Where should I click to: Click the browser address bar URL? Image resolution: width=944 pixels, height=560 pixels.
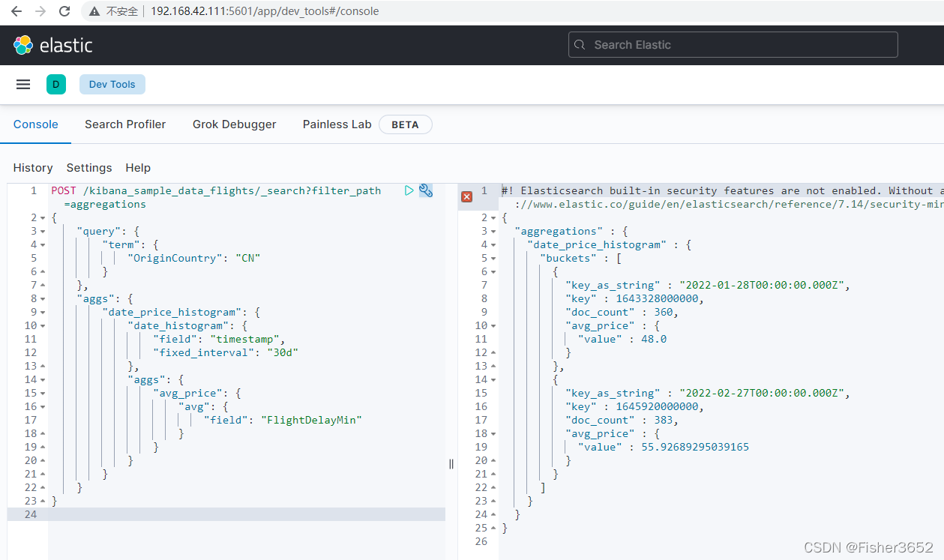264,11
